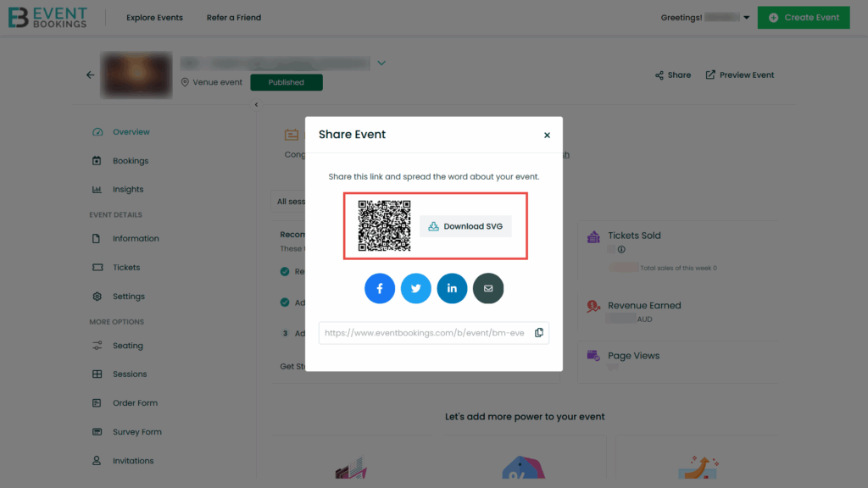Download the QR code as SVG
Screen dimensions: 868x488
(x=465, y=226)
